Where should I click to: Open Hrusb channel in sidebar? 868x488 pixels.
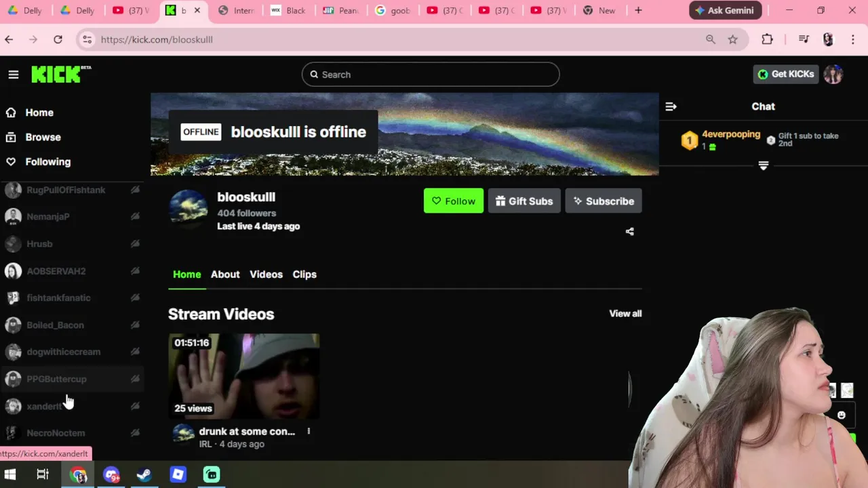tap(73, 243)
